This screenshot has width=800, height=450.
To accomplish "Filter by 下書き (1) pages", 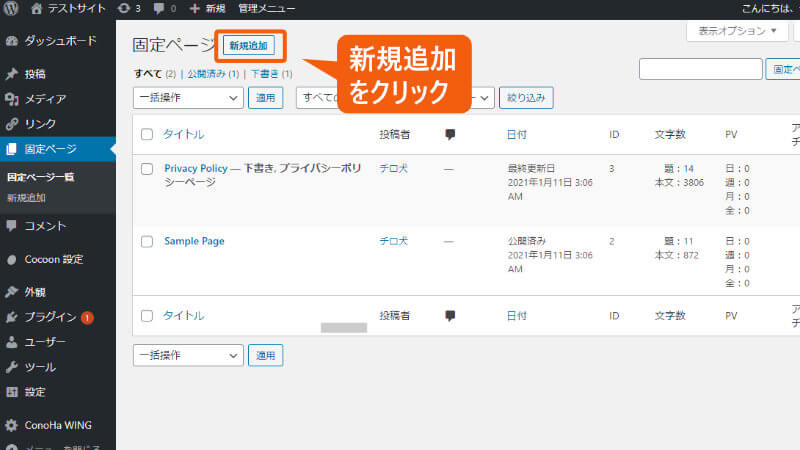I will pyautogui.click(x=271, y=74).
